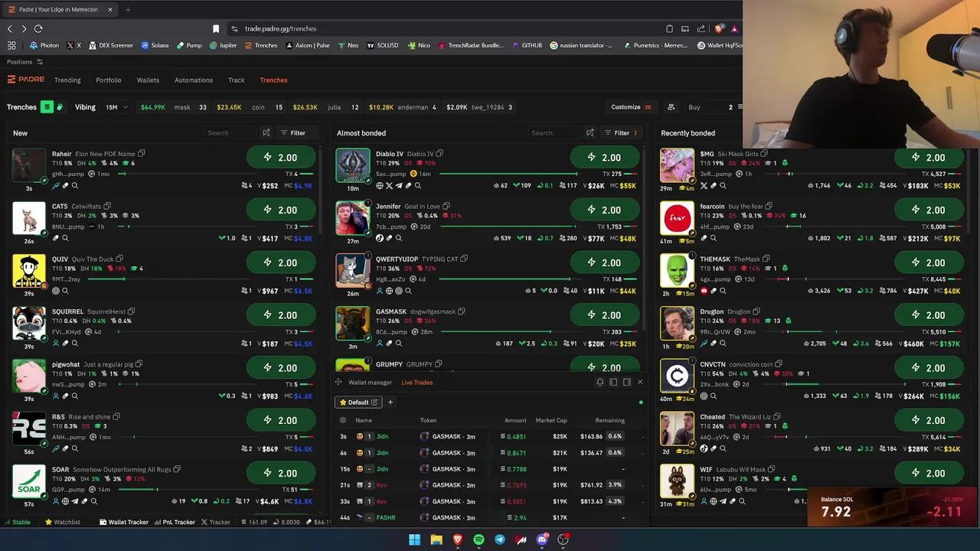Screen dimensions: 980x551
Task: Open Diablo IV token thumbnail
Action: (353, 165)
